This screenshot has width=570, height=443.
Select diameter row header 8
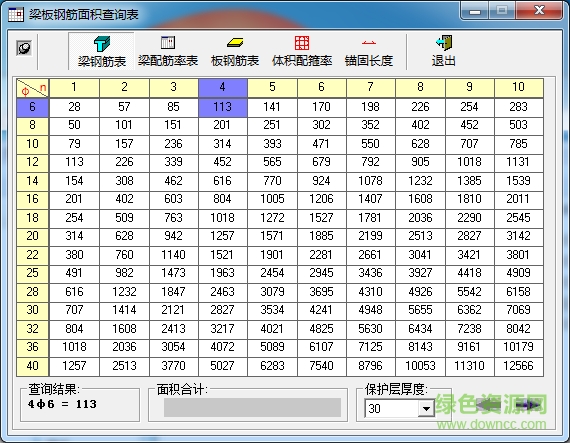32,125
